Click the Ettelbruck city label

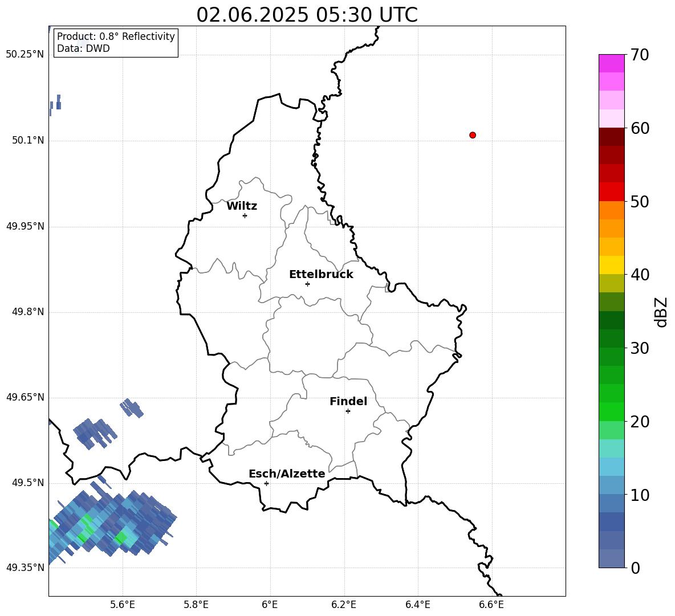(321, 275)
